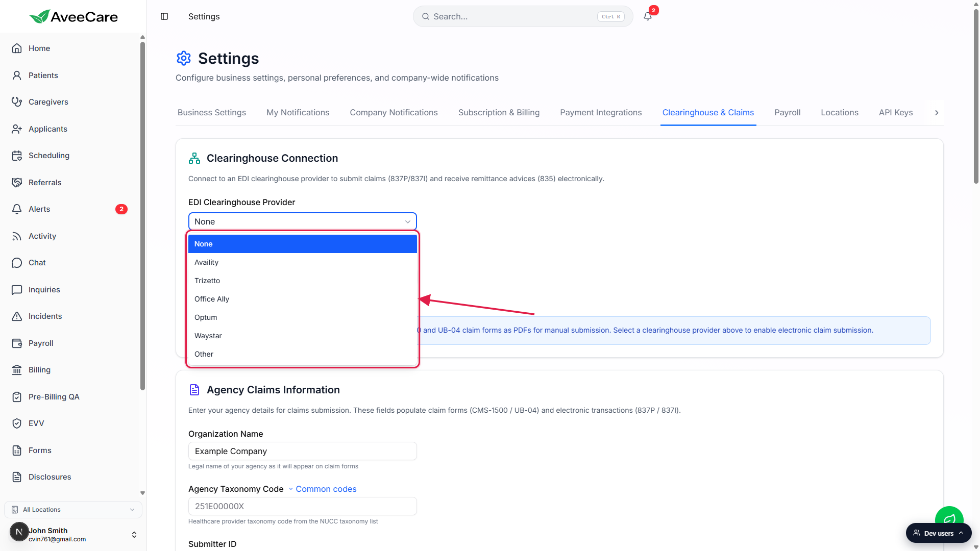Screen dimensions: 980x551
Task: Click the Disclosures document icon
Action: (x=17, y=477)
